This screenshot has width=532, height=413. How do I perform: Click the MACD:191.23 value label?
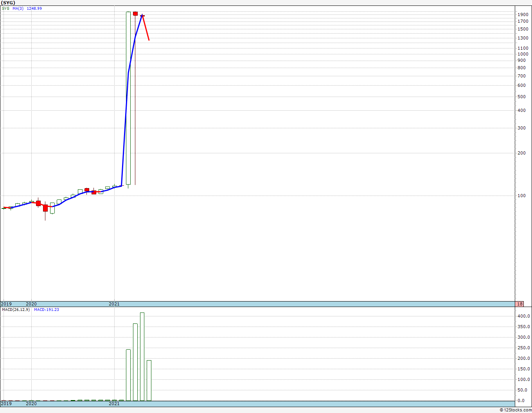47,310
